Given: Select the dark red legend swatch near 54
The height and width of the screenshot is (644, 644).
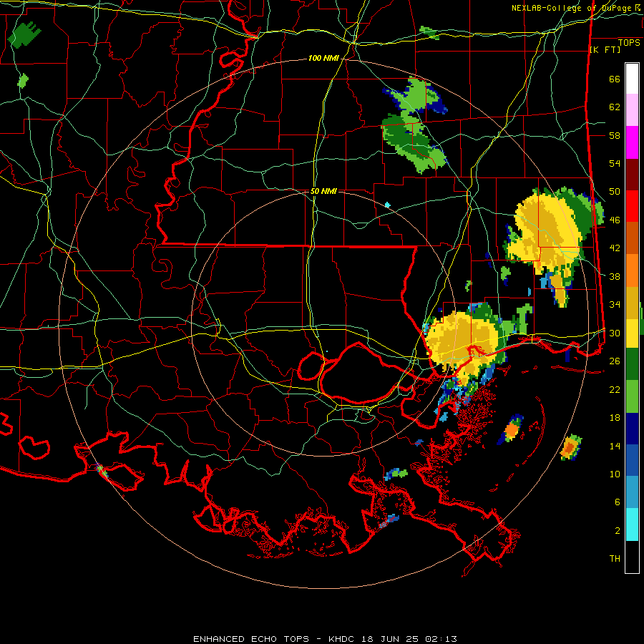Looking at the screenshot, I should point(632,175).
